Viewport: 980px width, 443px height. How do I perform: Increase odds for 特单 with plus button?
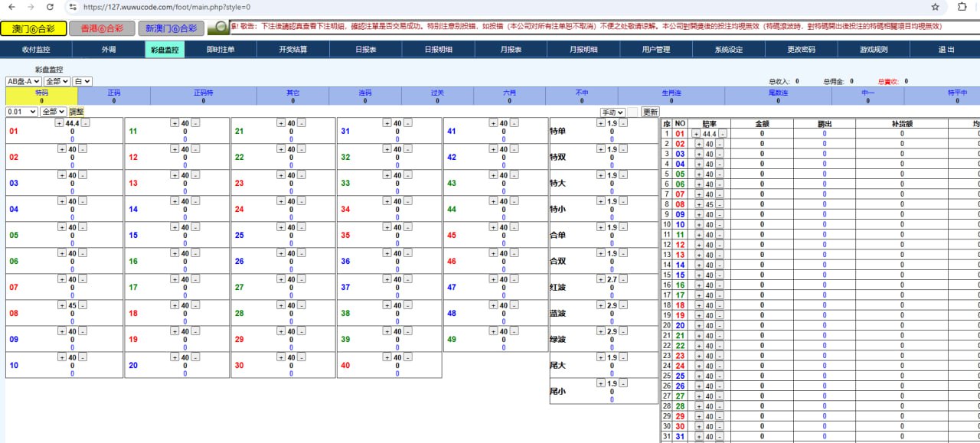[602, 123]
